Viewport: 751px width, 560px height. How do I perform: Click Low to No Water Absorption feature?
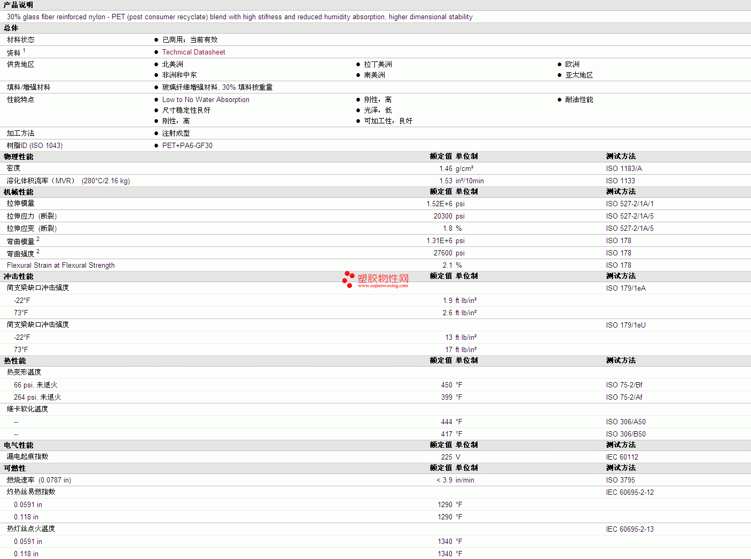[206, 100]
